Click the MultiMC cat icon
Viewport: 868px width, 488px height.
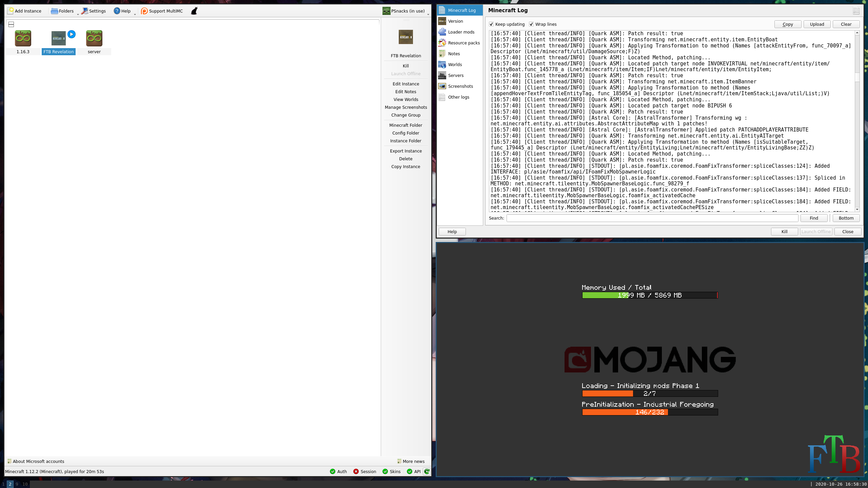coord(194,11)
